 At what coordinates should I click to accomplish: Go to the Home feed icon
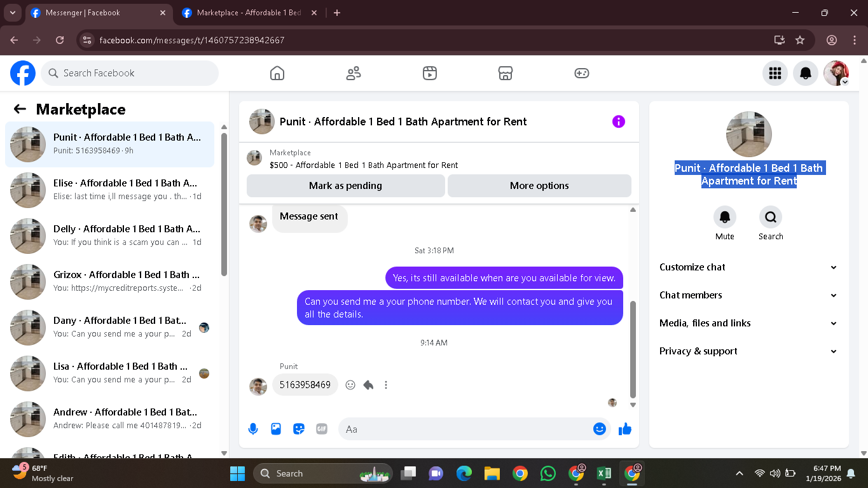pyautogui.click(x=277, y=73)
